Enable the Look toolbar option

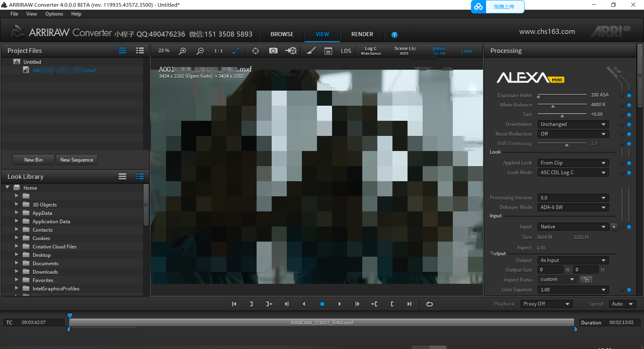pos(466,51)
